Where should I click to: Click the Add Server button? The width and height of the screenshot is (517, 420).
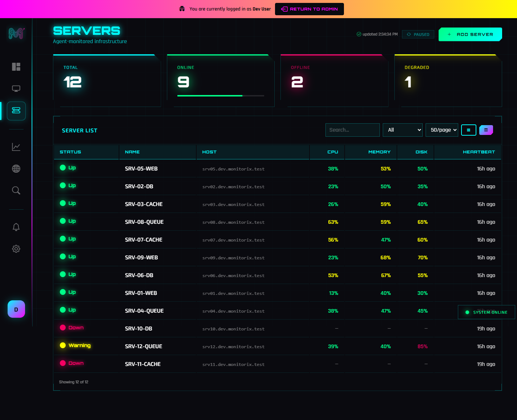[x=470, y=34]
